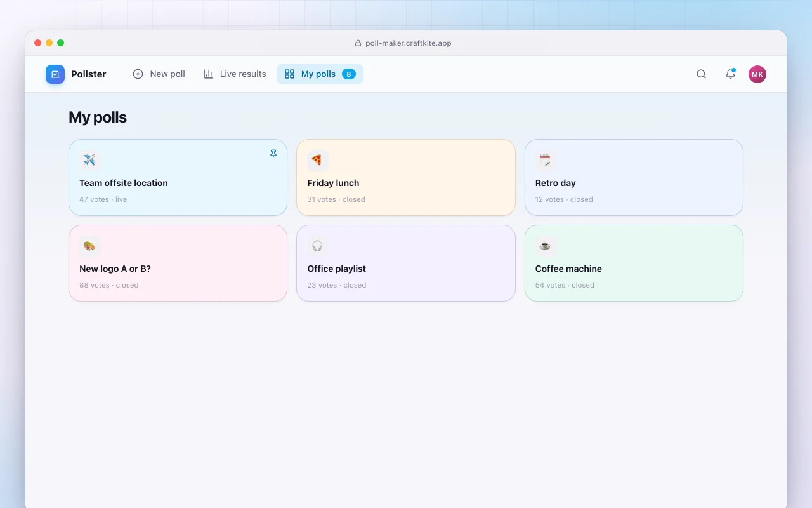The height and width of the screenshot is (508, 812).
Task: Click "88 votes · closed" text
Action: coord(109,285)
